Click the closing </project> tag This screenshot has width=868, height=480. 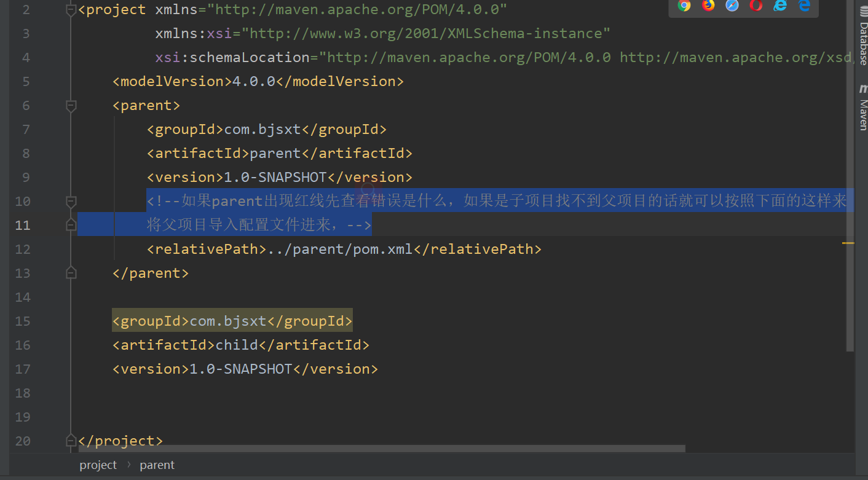pyautogui.click(x=120, y=441)
